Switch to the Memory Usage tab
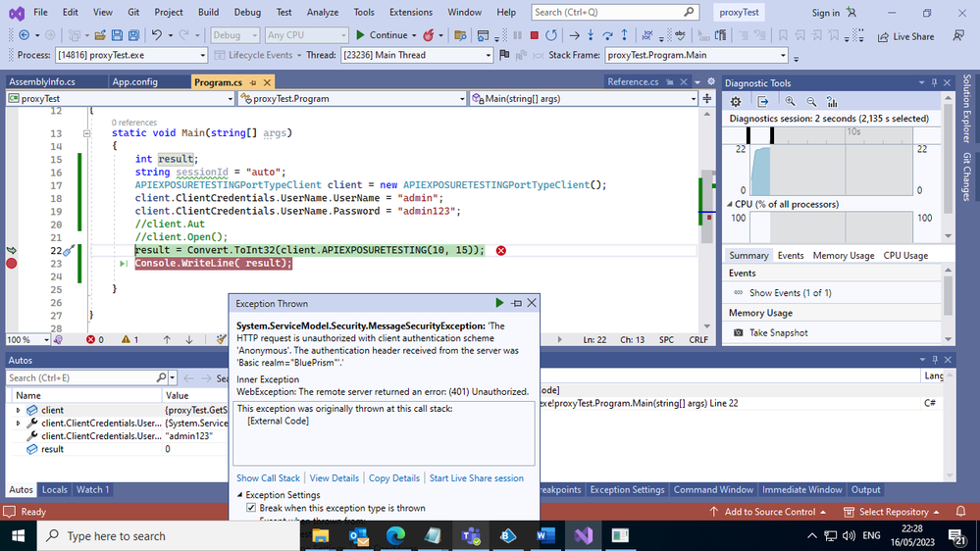The width and height of the screenshot is (980, 551). pos(843,255)
